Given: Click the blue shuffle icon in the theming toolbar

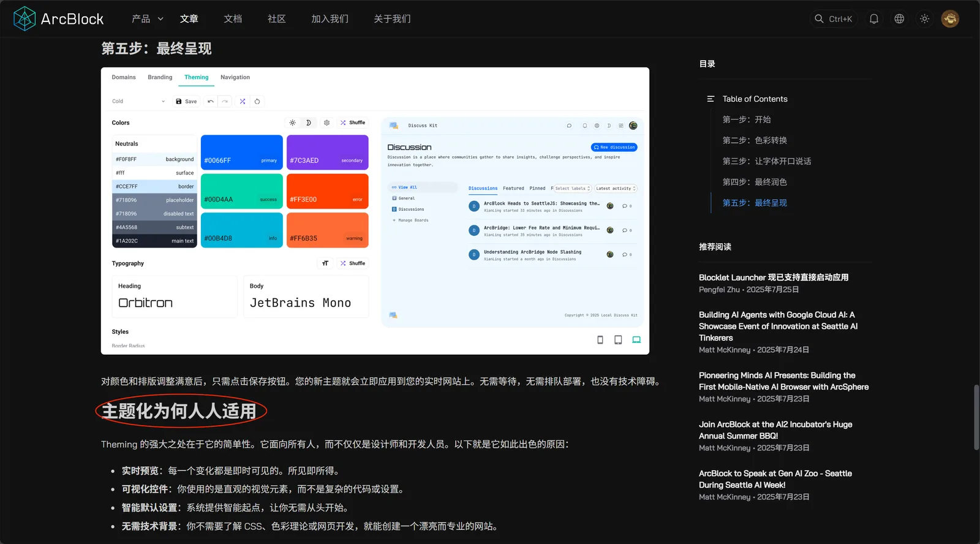Looking at the screenshot, I should click(x=243, y=102).
